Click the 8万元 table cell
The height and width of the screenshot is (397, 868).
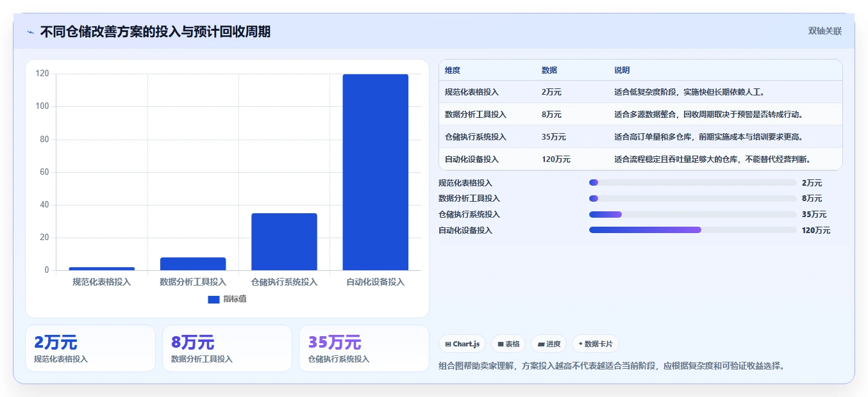click(551, 115)
